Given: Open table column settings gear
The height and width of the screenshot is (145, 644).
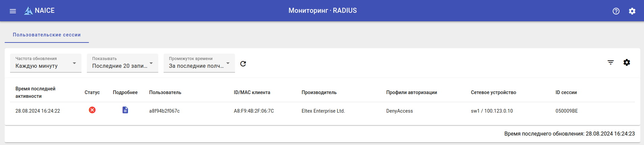Looking at the screenshot, I should pyautogui.click(x=626, y=62).
